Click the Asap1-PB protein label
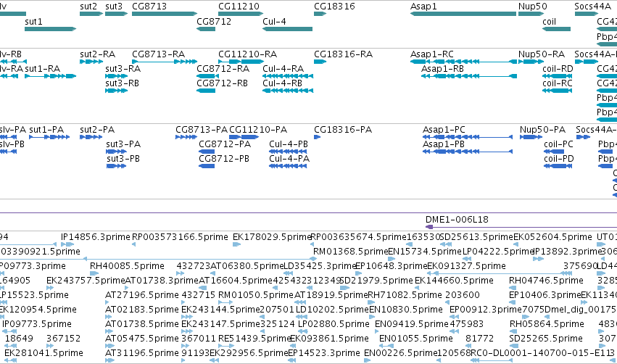Image resolution: width=617 pixels, height=364 pixels. [x=444, y=144]
